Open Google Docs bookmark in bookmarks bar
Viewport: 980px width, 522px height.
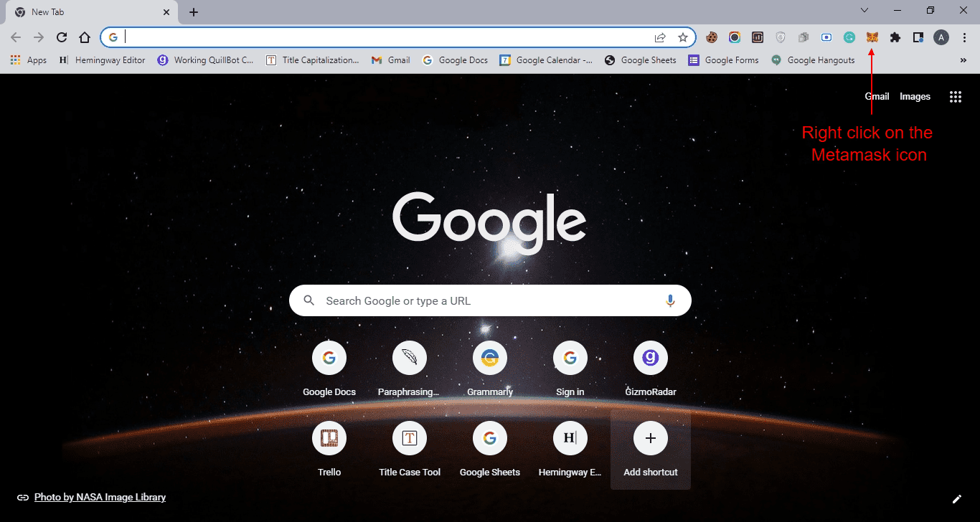pos(456,60)
